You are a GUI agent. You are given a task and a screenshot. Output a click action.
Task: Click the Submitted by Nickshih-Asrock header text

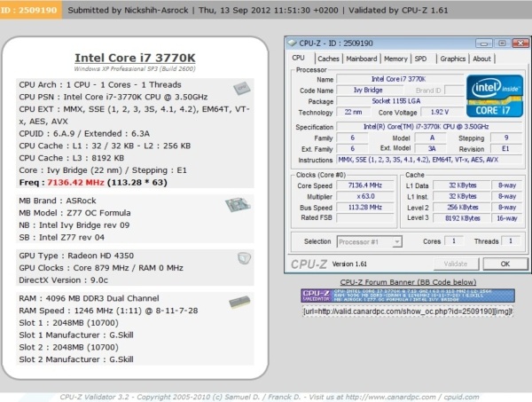(x=128, y=10)
